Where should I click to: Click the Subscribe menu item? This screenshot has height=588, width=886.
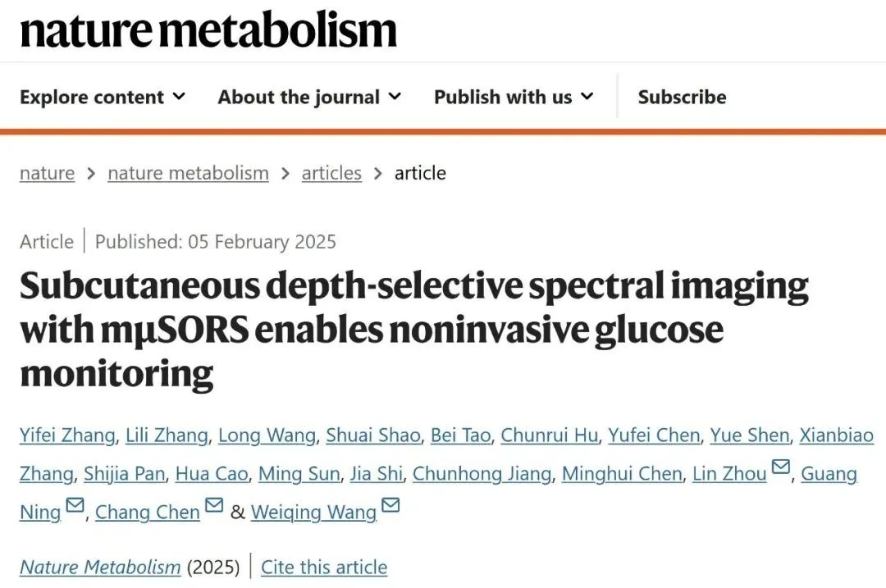click(x=682, y=97)
